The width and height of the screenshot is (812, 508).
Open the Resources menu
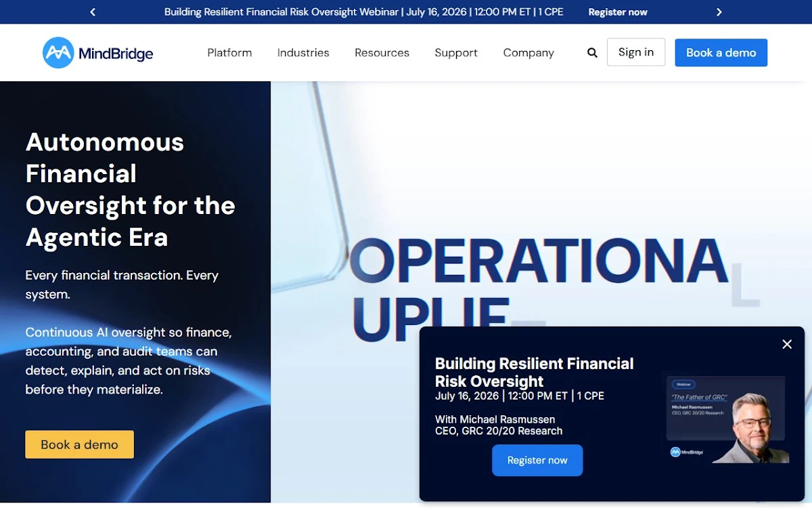tap(382, 53)
